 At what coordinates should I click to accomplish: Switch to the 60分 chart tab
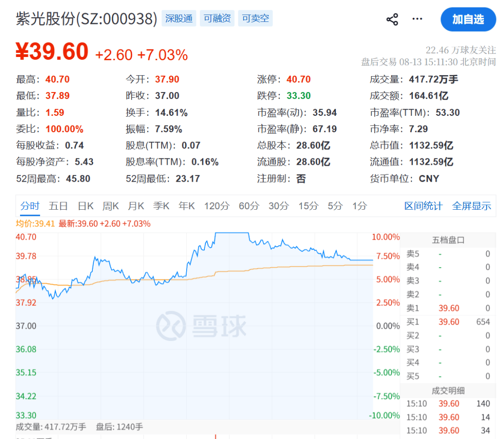249,206
